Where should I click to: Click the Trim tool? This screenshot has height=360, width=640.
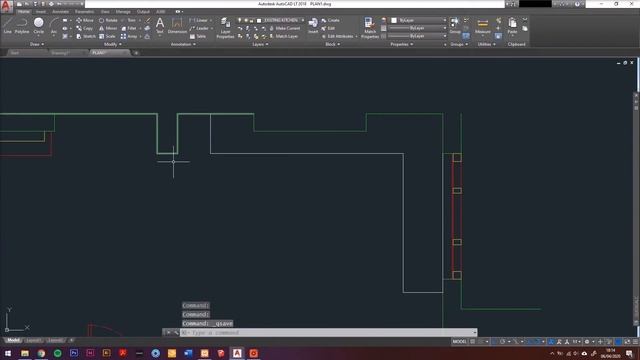click(x=129, y=20)
